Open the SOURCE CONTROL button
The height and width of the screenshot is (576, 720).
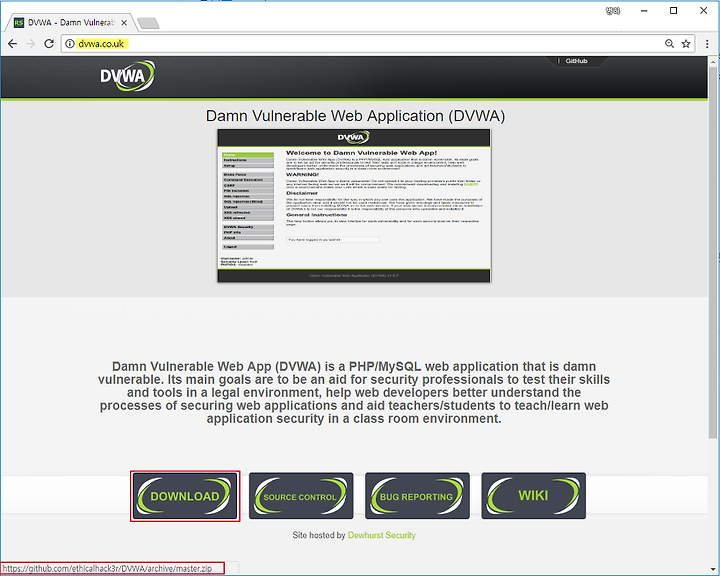coord(301,496)
